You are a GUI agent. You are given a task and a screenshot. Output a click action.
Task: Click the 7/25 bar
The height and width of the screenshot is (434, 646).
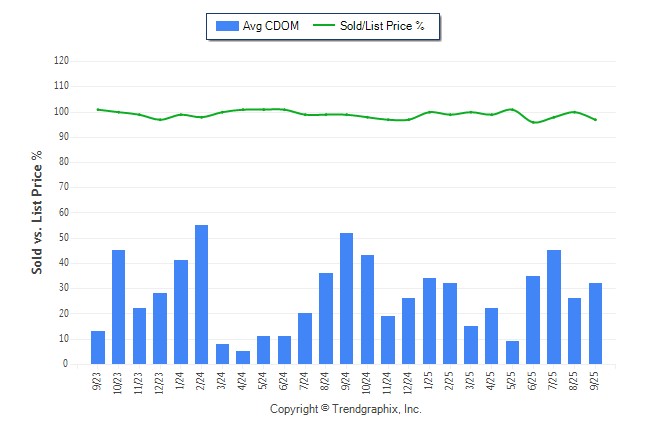(x=554, y=307)
